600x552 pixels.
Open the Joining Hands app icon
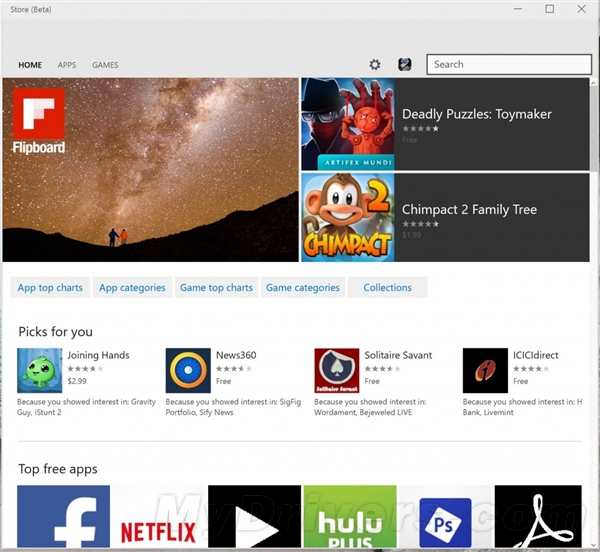pyautogui.click(x=39, y=370)
